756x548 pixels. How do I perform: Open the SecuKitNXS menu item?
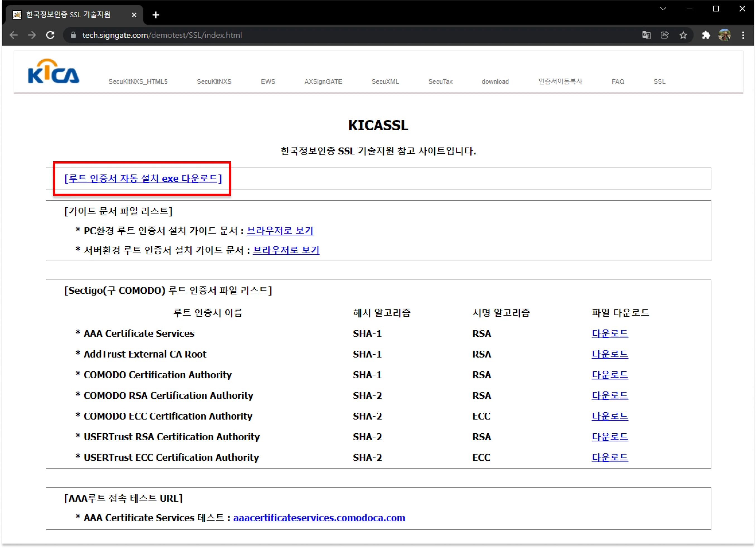tap(214, 82)
